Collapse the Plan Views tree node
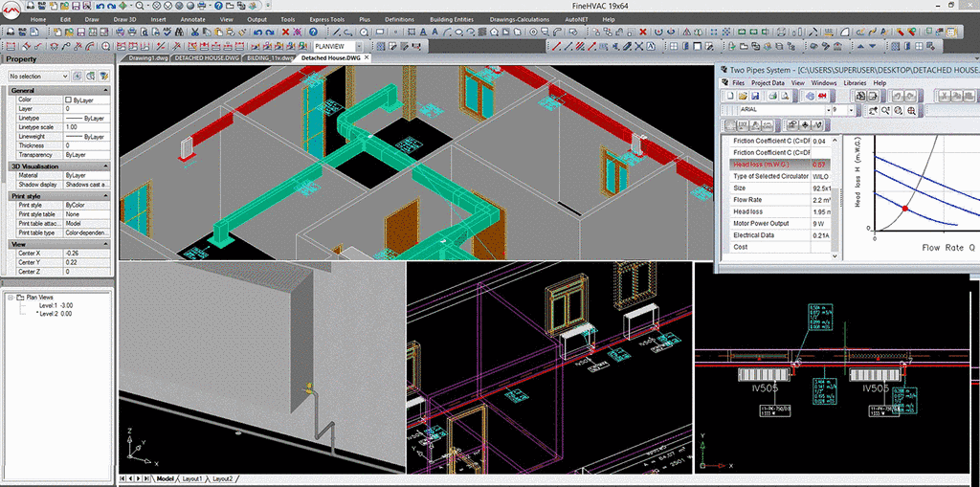This screenshot has width=980, height=487. pyautogui.click(x=11, y=298)
